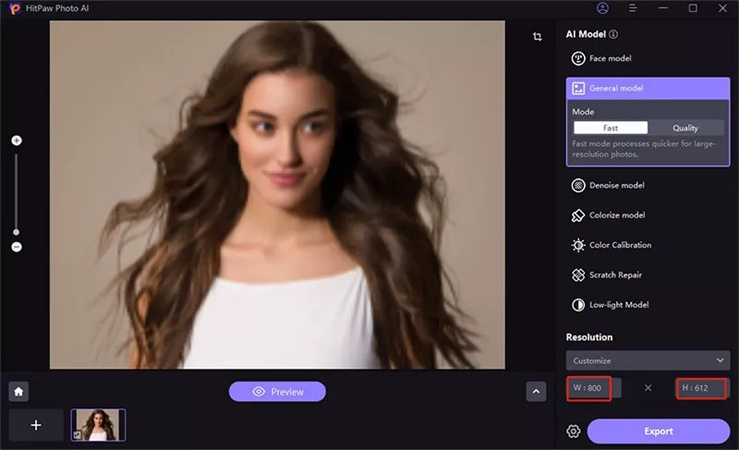Choose Scratch Repair label
Image resolution: width=739 pixels, height=450 pixels.
click(616, 275)
